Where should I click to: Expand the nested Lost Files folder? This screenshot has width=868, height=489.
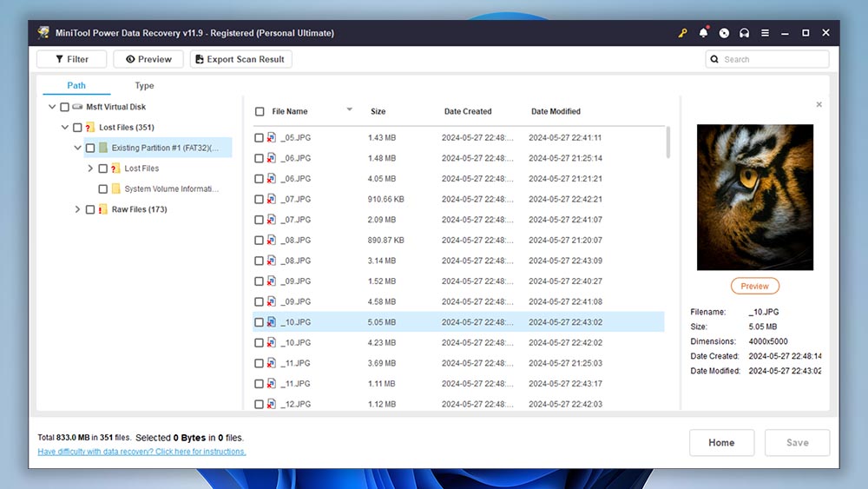pos(90,169)
